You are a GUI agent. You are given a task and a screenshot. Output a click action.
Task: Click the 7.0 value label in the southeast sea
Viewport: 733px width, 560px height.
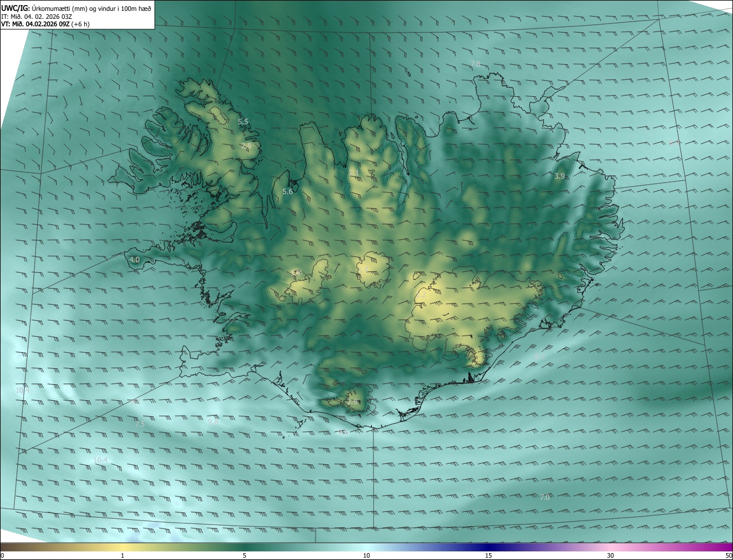[545, 498]
